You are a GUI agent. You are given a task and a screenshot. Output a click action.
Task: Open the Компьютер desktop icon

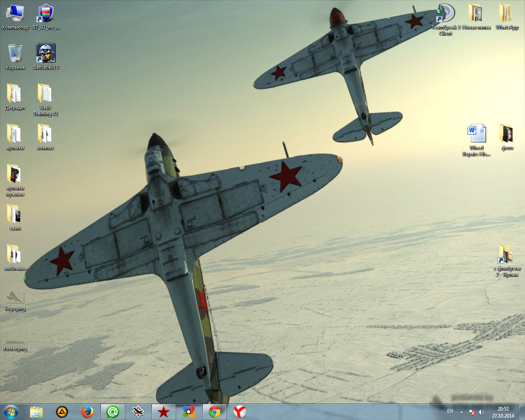pyautogui.click(x=15, y=17)
